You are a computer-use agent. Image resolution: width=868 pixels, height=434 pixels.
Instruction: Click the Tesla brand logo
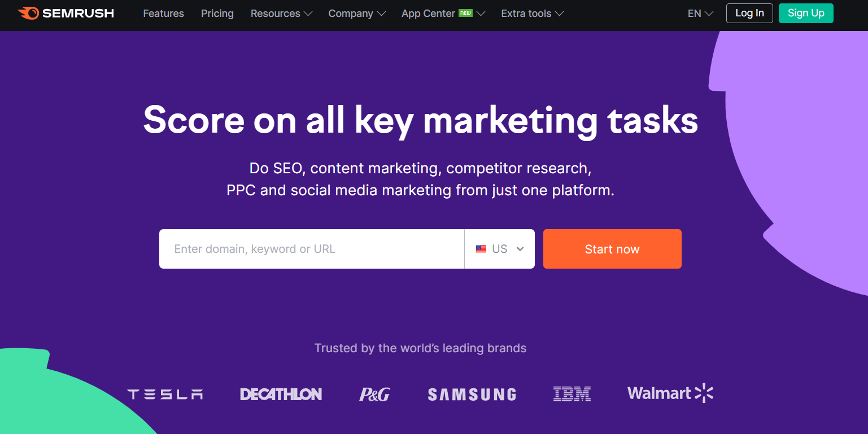click(x=165, y=394)
